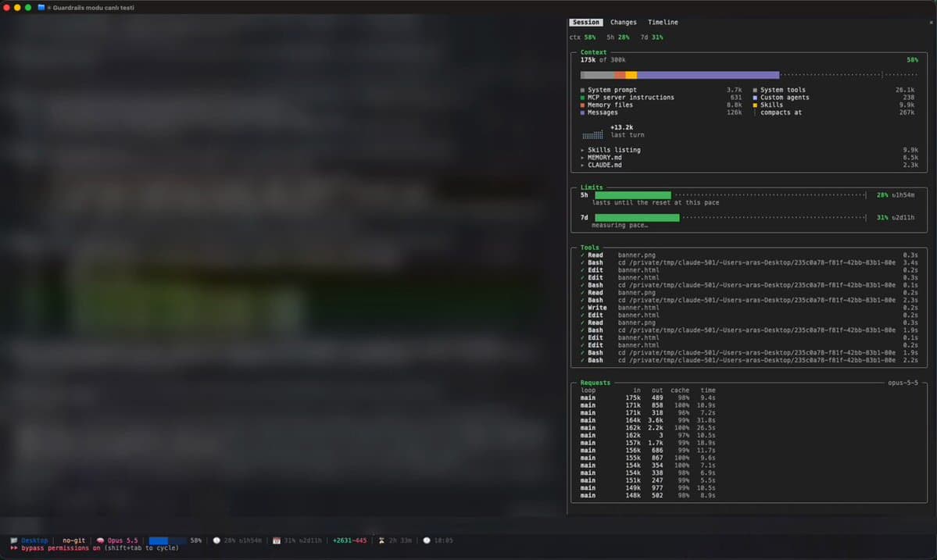
Task: Select the Bash row that took 2.2s
Action: pos(749,361)
